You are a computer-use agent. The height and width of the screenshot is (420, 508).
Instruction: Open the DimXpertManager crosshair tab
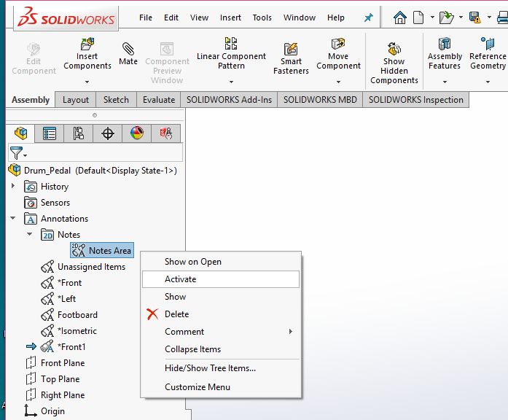click(x=108, y=133)
